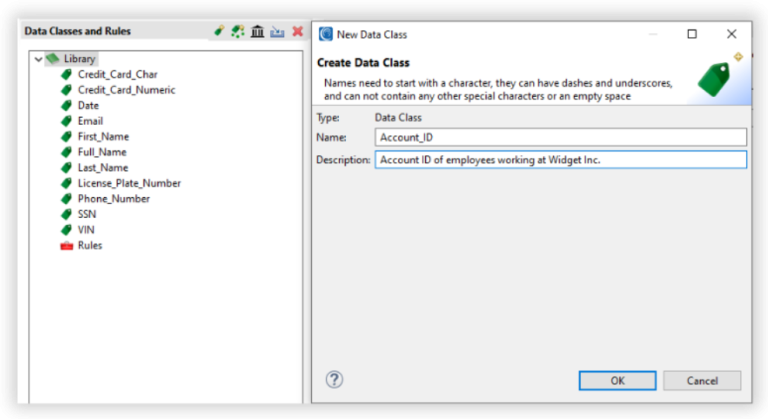Select the Date data class

tap(88, 106)
